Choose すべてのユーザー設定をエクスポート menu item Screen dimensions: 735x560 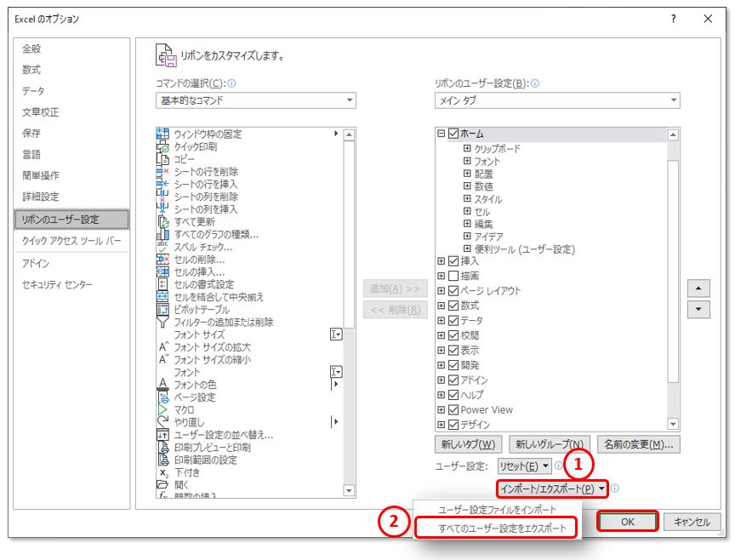tap(497, 529)
